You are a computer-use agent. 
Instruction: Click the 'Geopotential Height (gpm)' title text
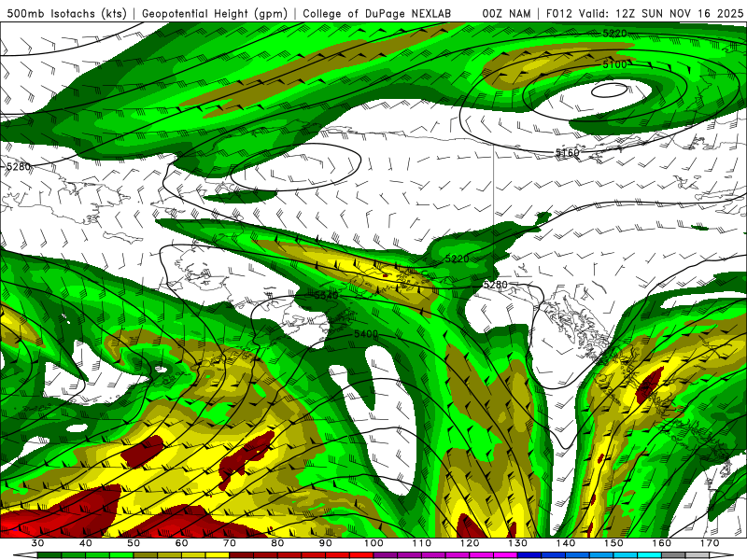coord(215,14)
